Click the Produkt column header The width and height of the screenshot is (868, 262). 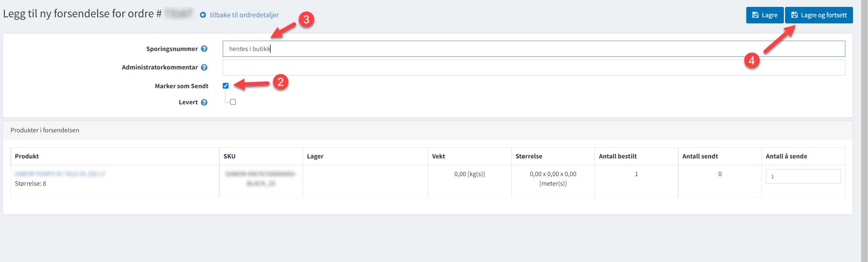pos(27,156)
